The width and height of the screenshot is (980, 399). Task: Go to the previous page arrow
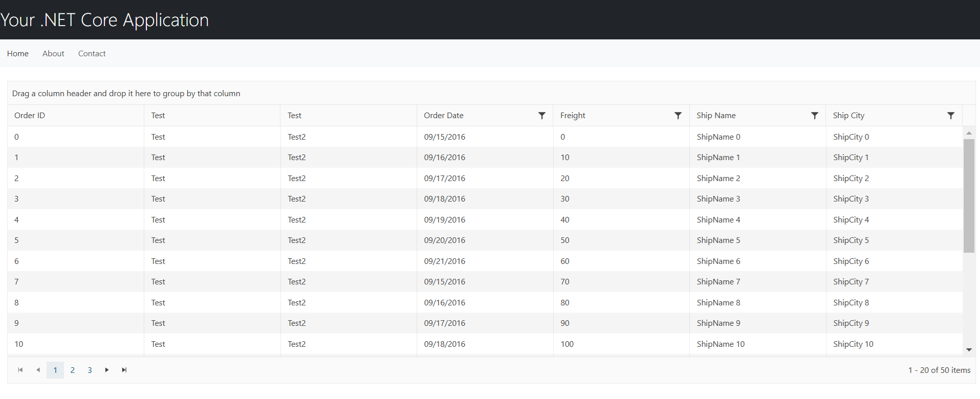38,370
